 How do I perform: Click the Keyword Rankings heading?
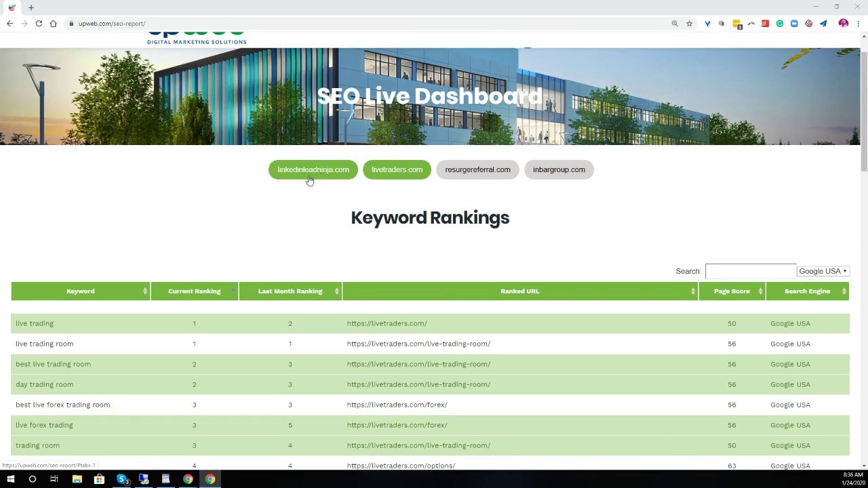point(430,218)
